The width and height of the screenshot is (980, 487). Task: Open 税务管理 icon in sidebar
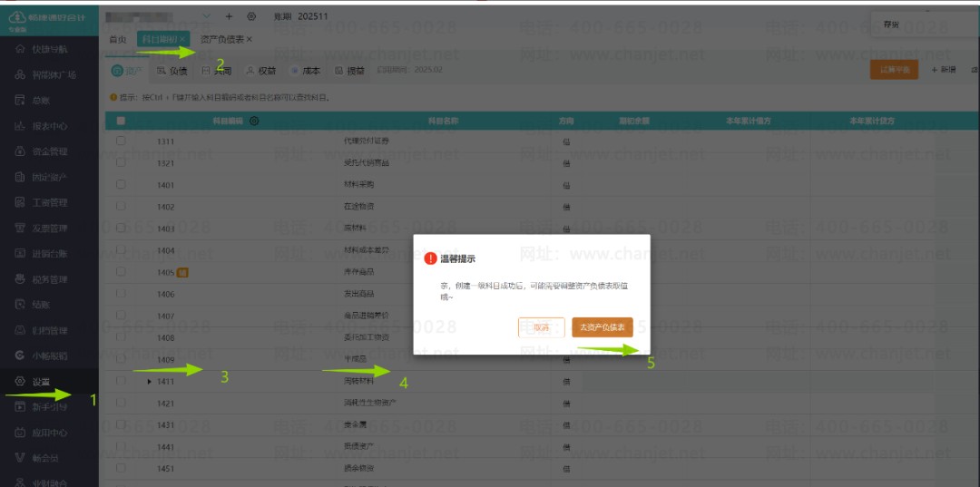[19, 279]
